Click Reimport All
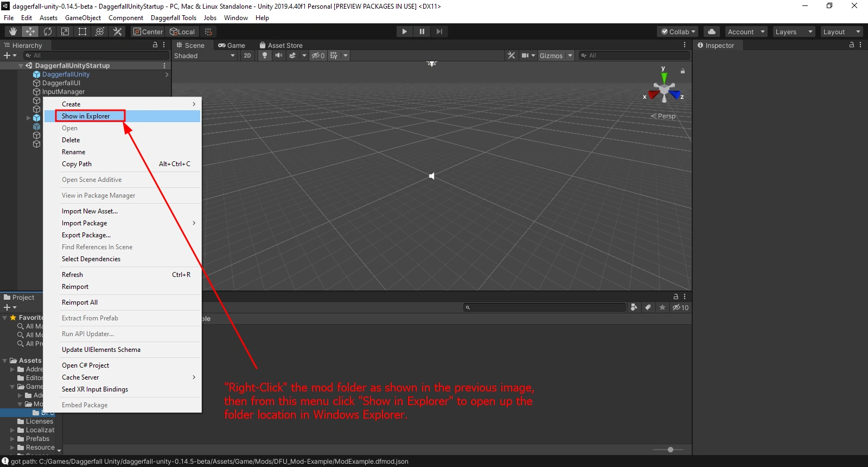The width and height of the screenshot is (868, 467). 123,302
